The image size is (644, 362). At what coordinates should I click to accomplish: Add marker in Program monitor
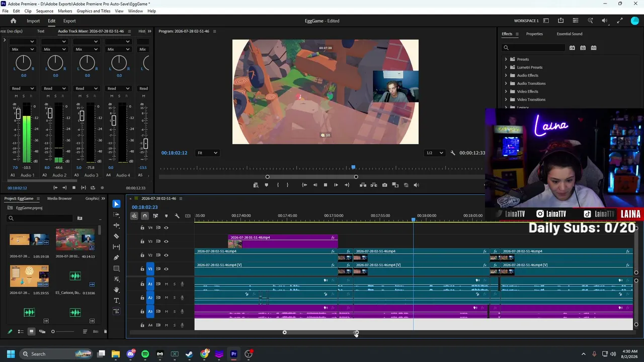tap(267, 185)
